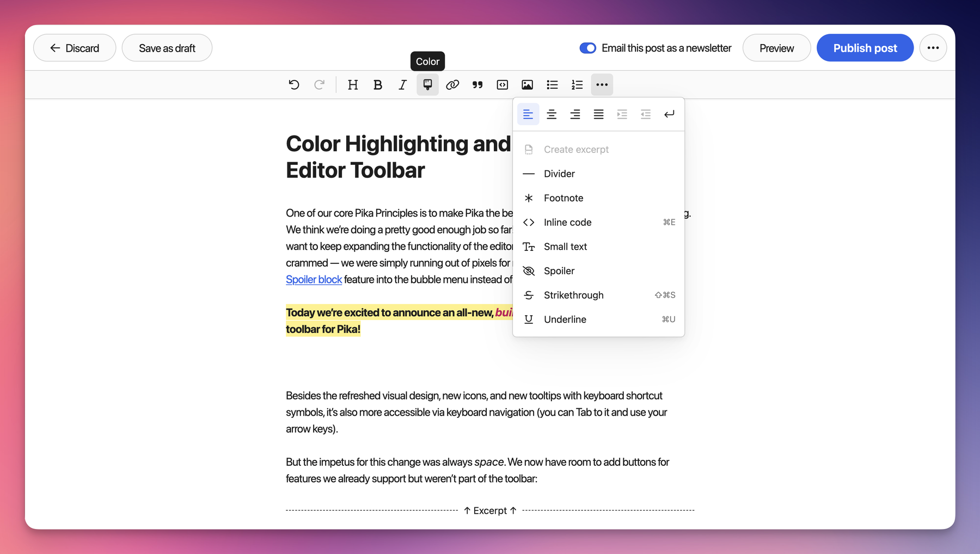The width and height of the screenshot is (980, 554).
Task: Insert a Divider from the menu
Action: 598,174
